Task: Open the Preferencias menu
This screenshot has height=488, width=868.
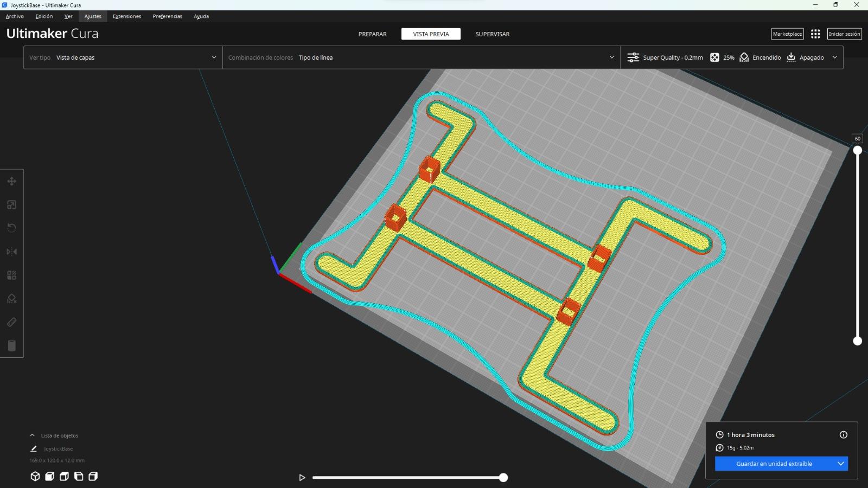Action: [168, 16]
